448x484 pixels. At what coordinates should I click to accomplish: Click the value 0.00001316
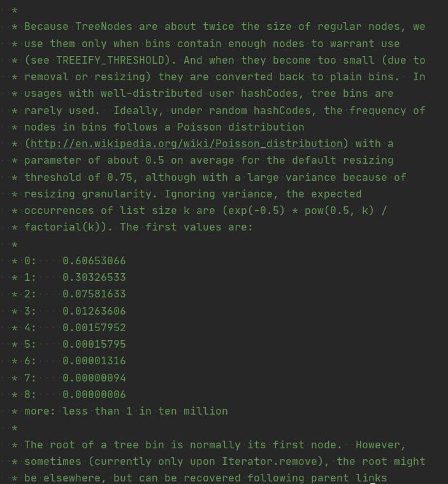(94, 361)
